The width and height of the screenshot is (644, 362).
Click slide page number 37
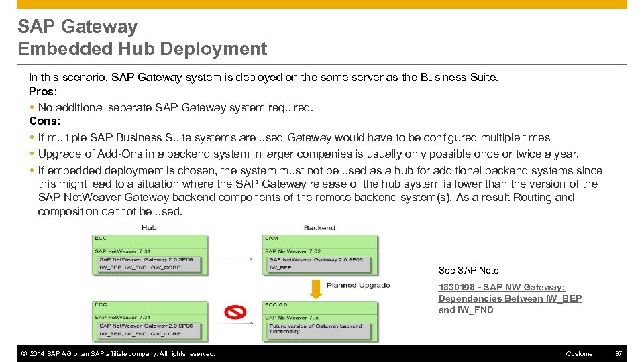619,353
